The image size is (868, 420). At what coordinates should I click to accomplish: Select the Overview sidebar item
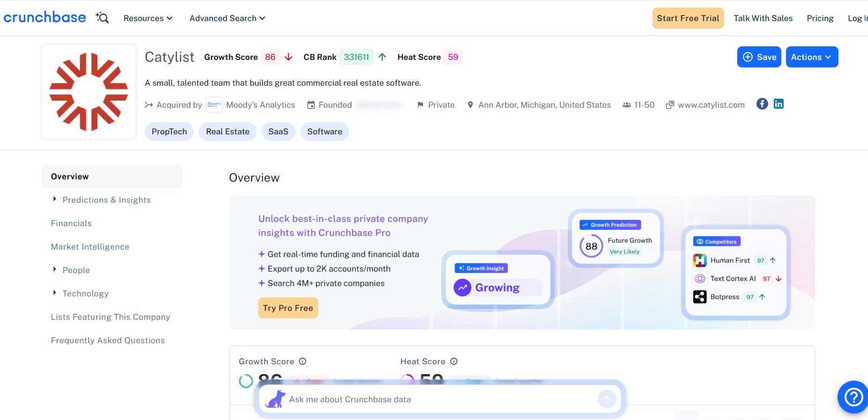[x=112, y=177]
